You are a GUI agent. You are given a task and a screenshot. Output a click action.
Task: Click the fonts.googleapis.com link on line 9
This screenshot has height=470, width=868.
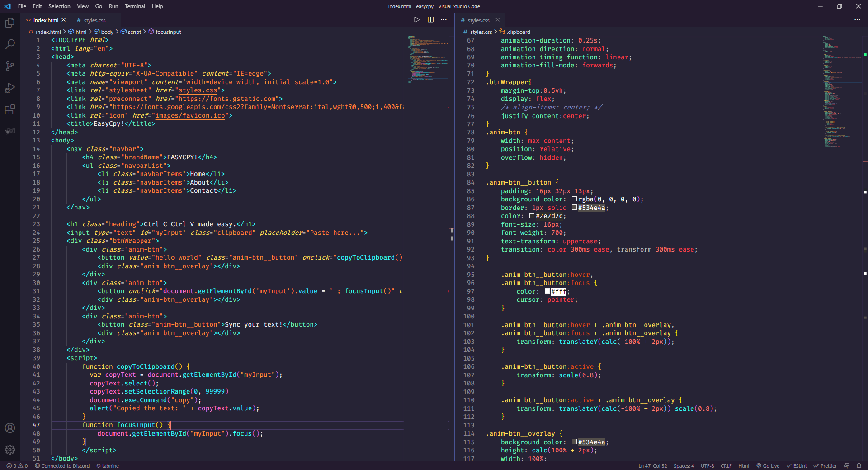pos(258,107)
